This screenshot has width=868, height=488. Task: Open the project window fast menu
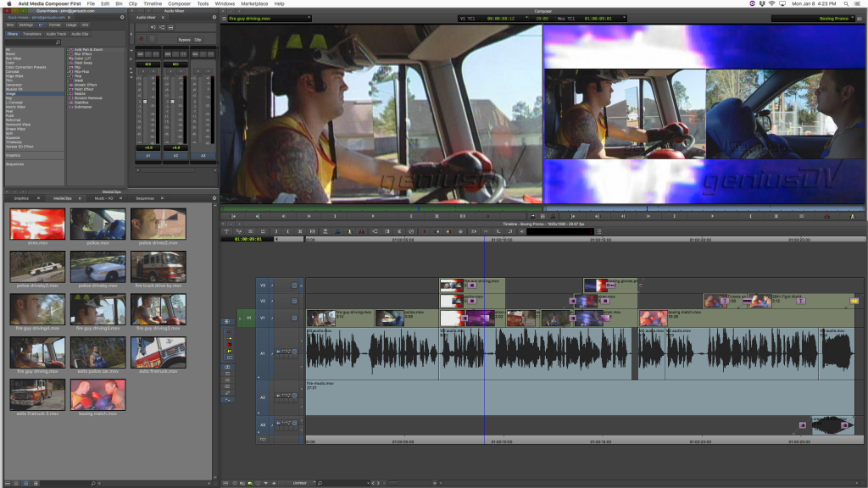[x=122, y=17]
